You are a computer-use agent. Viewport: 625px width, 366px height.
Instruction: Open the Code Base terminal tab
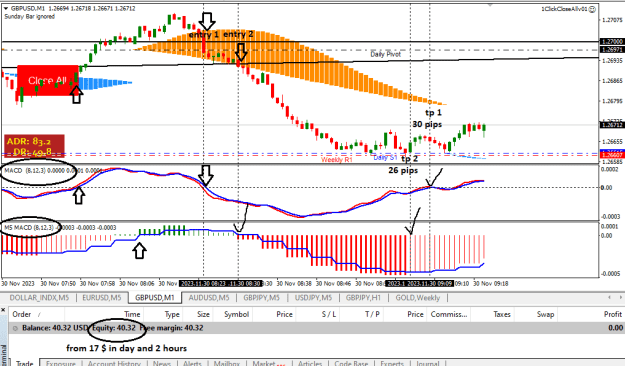[351, 363]
